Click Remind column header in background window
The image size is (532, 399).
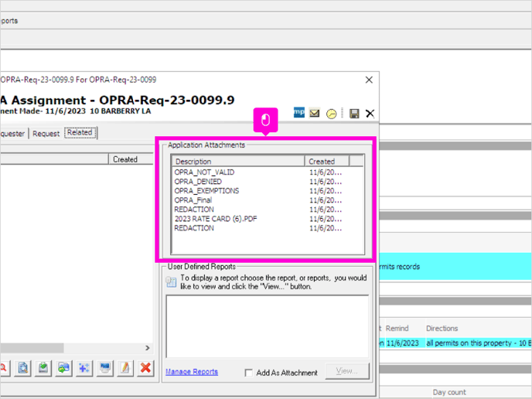pyautogui.click(x=397, y=329)
